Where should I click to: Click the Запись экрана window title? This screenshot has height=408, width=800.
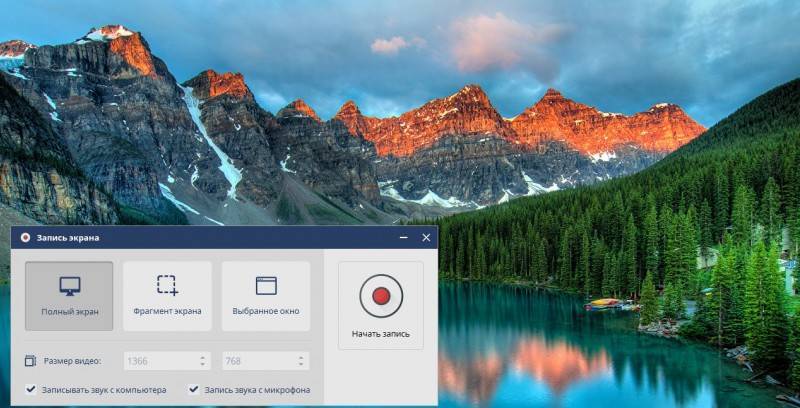point(67,238)
